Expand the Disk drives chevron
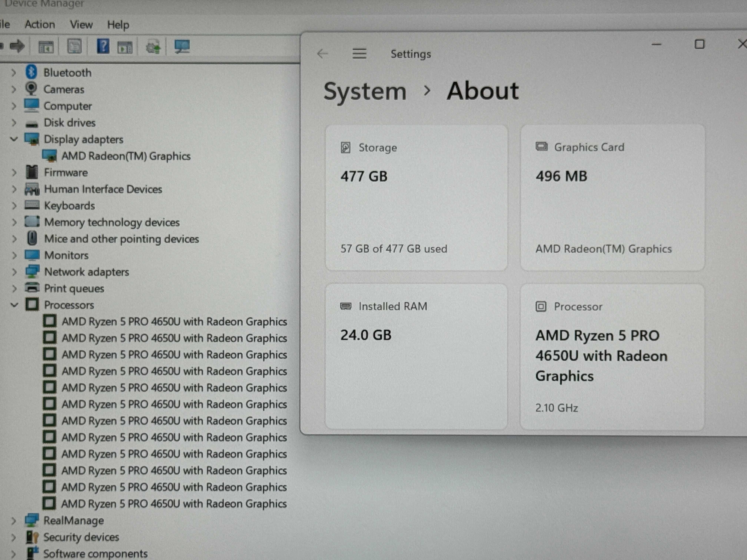This screenshot has width=747, height=560. tap(14, 123)
